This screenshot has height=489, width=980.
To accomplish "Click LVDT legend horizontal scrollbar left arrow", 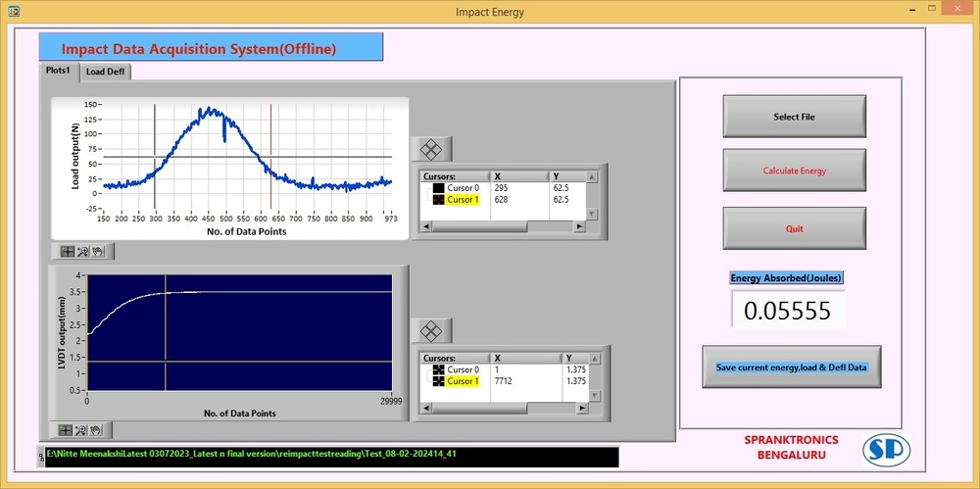I will click(x=425, y=409).
